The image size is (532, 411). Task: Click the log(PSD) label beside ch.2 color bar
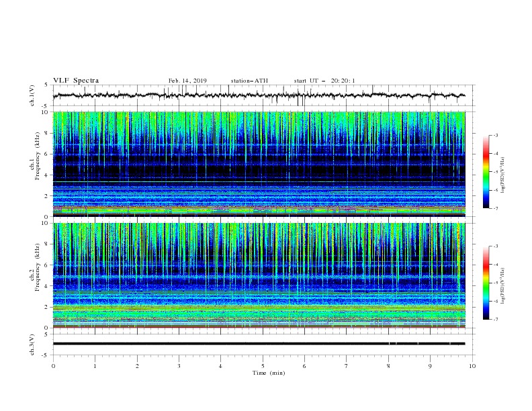tap(503, 286)
